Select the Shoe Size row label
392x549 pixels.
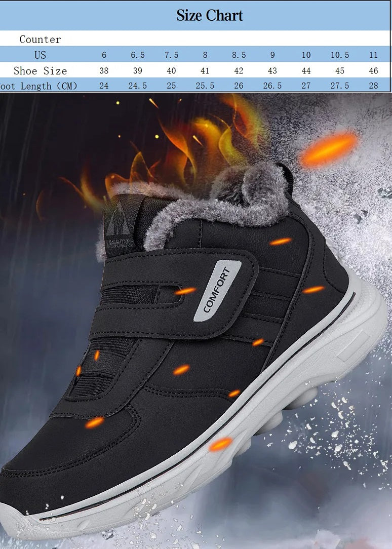point(40,70)
